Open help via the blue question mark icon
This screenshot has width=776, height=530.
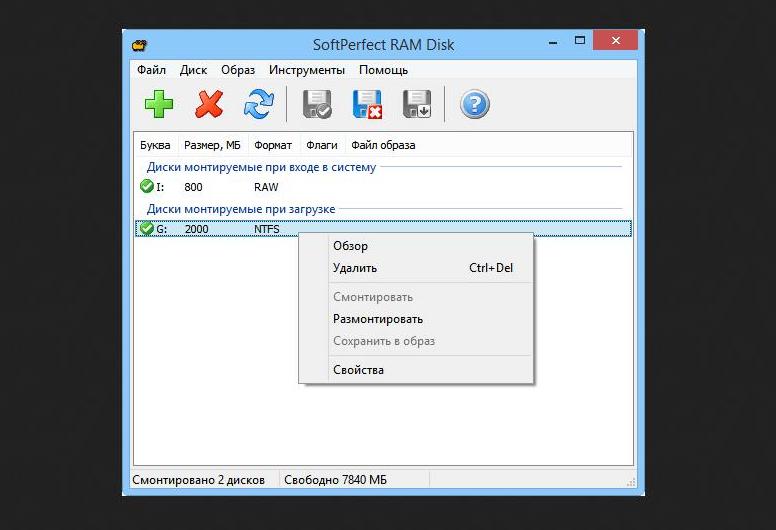pyautogui.click(x=475, y=104)
